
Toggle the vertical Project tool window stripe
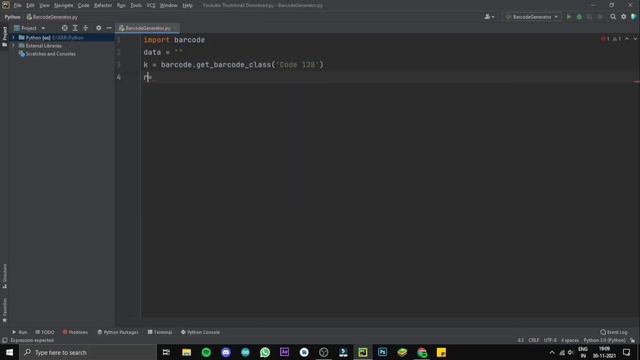(x=4, y=36)
